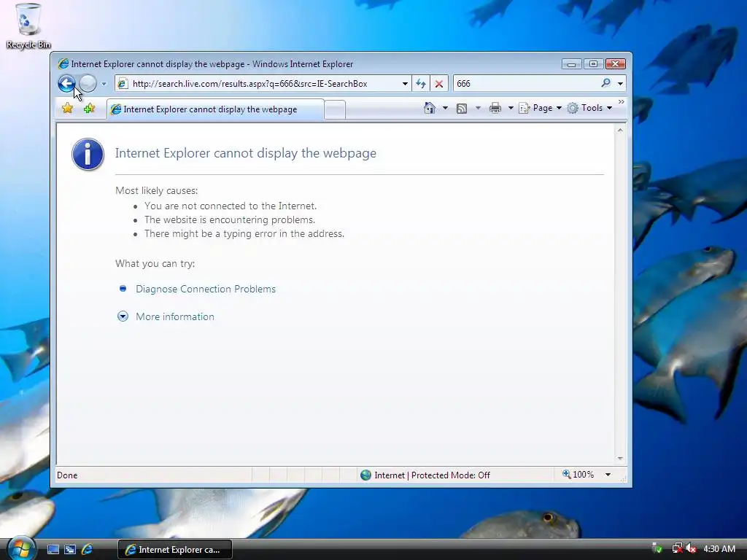Click the magnifier search icon
The width and height of the screenshot is (747, 560).
(x=605, y=83)
